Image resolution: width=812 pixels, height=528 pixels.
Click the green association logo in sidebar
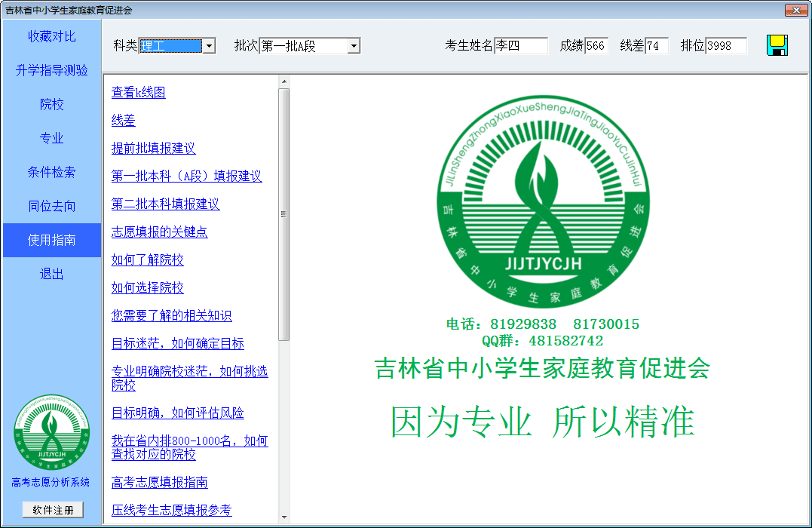(x=51, y=433)
